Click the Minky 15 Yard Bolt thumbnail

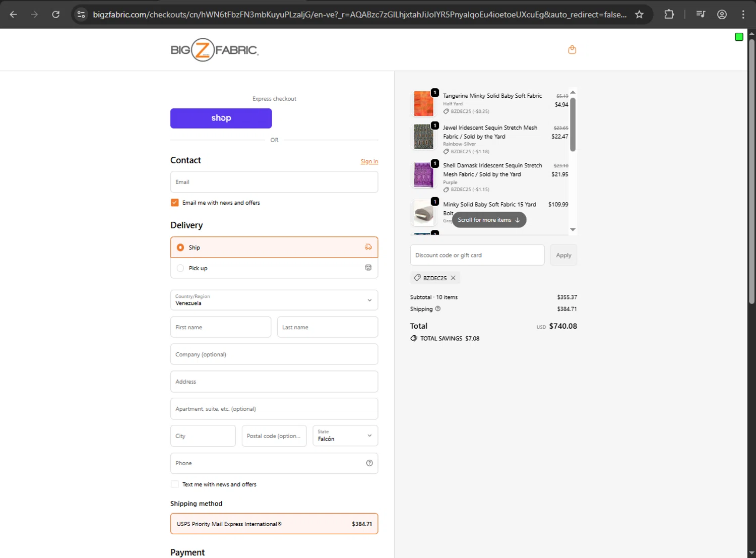point(423,213)
